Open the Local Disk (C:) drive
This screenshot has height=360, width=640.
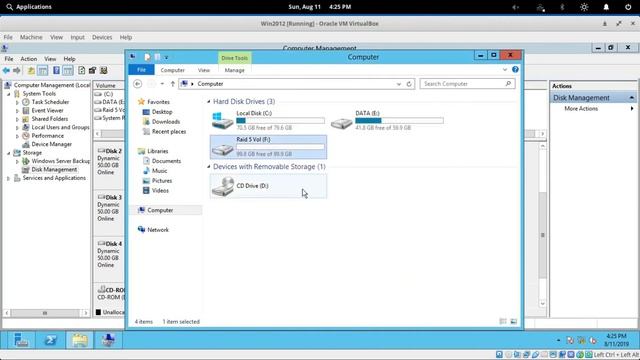click(268, 120)
